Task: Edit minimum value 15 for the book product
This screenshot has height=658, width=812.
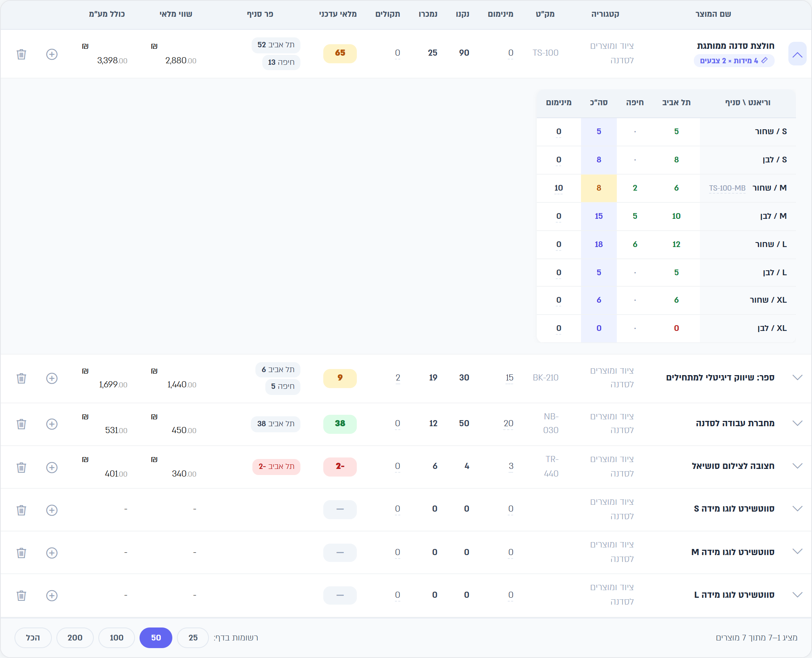Action: pos(509,377)
